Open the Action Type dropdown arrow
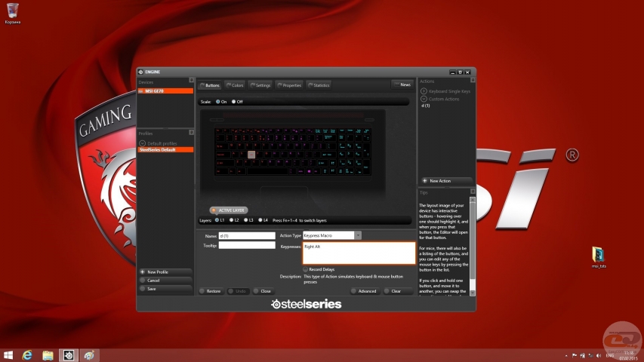644x362 pixels. click(358, 235)
